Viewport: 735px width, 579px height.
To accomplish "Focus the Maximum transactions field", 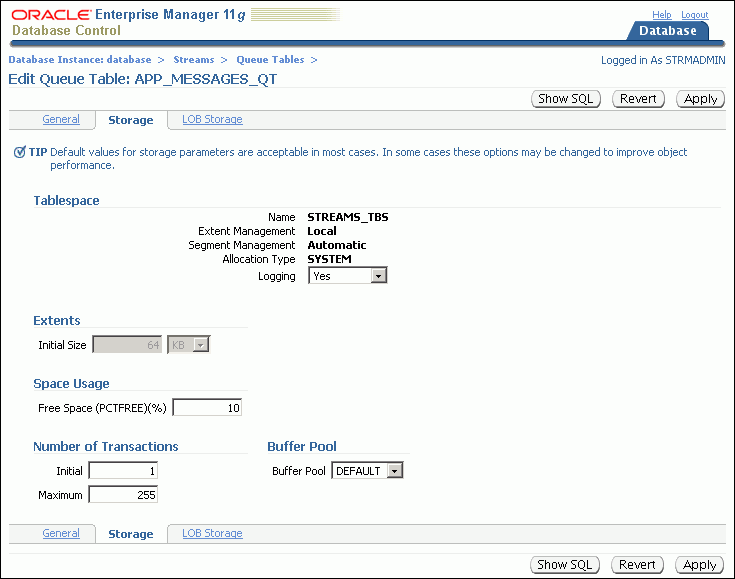I will (x=123, y=494).
